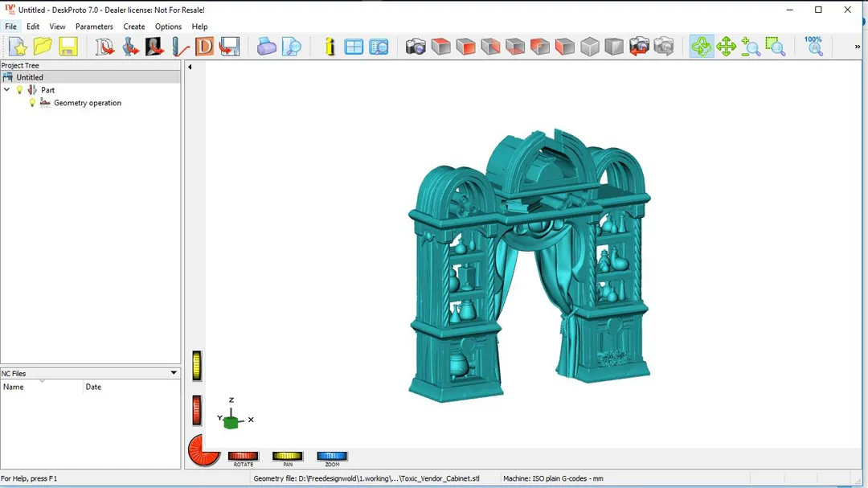868x488 pixels.
Task: Open Print Preview magnifier icon
Action: 291,47
